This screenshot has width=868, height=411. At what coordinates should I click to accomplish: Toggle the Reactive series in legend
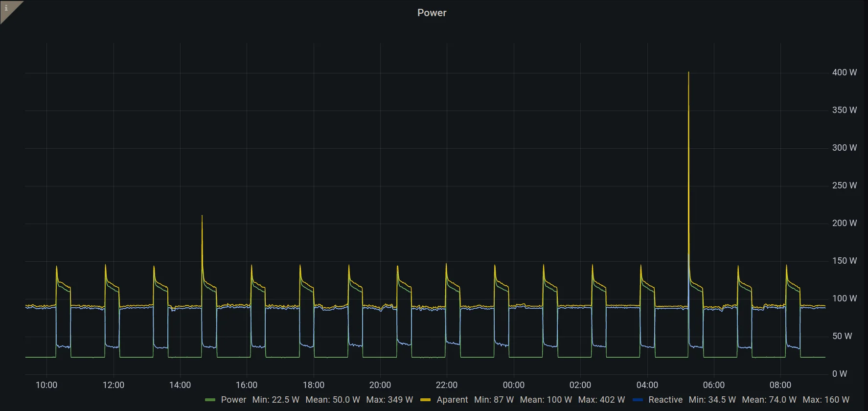665,400
